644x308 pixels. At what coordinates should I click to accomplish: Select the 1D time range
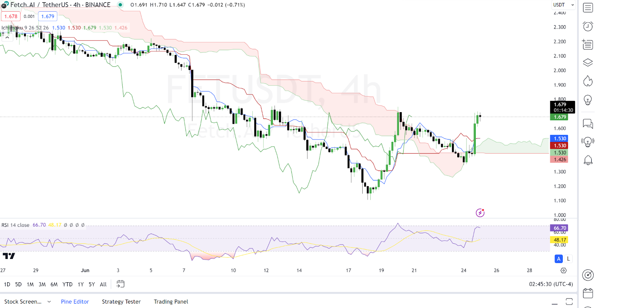tap(7, 284)
